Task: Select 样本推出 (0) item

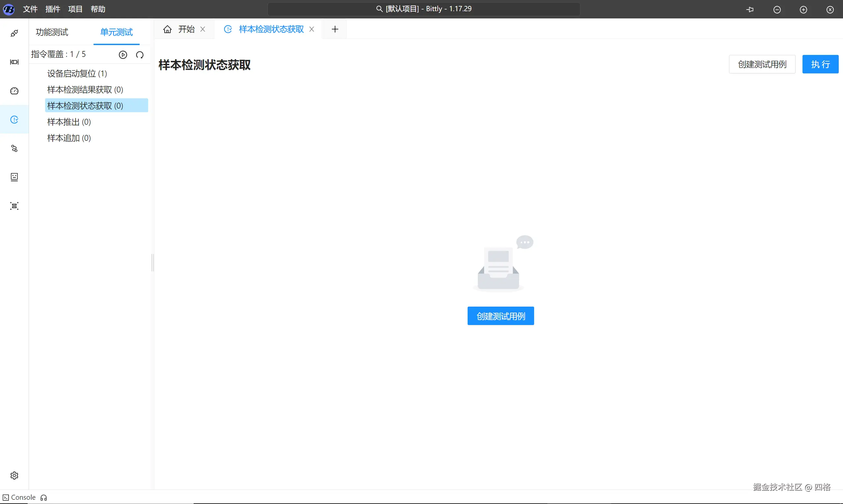Action: [x=69, y=122]
